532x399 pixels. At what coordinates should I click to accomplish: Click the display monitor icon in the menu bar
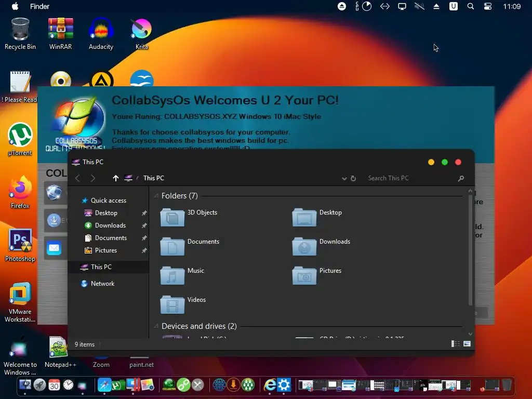click(x=402, y=6)
